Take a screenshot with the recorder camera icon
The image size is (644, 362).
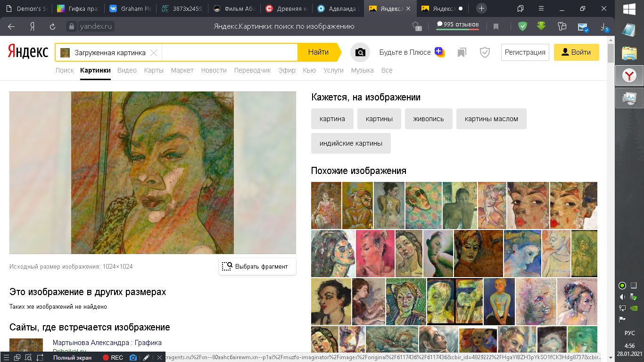point(133,358)
